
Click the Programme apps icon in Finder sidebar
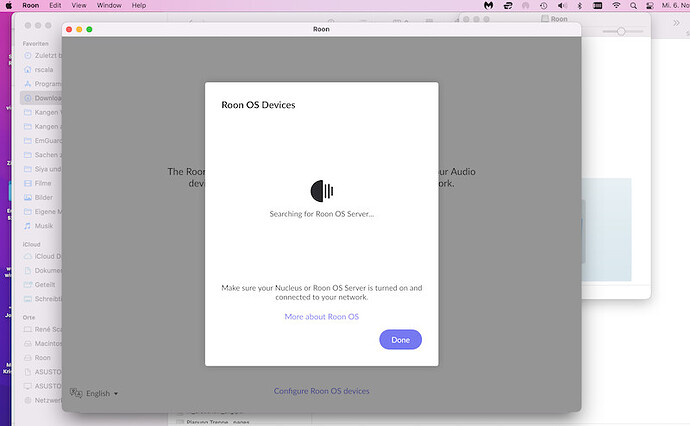point(28,84)
